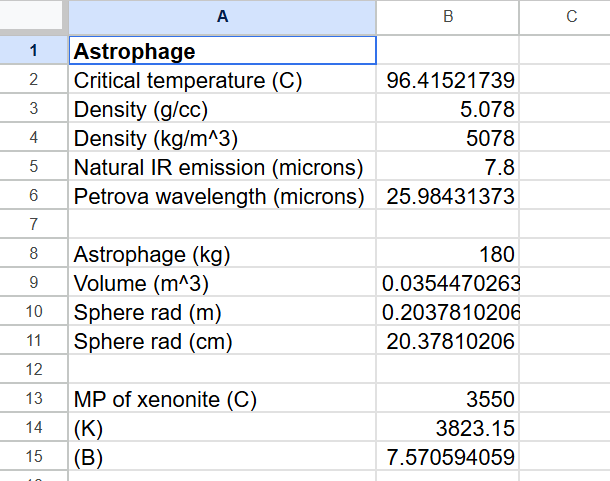Image resolution: width=610 pixels, height=481 pixels.
Task: Select the 'Volume (m^3)' label cell
Action: [222, 282]
